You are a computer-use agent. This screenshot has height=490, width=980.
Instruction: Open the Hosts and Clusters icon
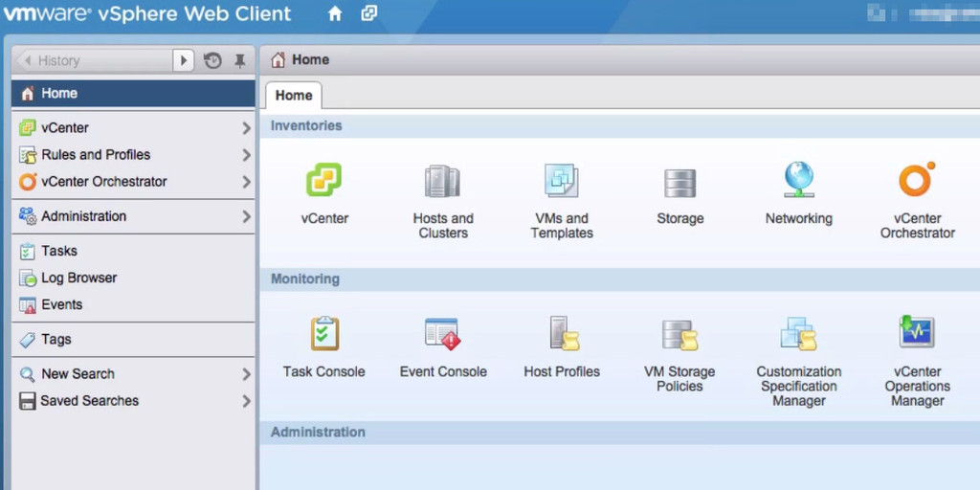[442, 181]
